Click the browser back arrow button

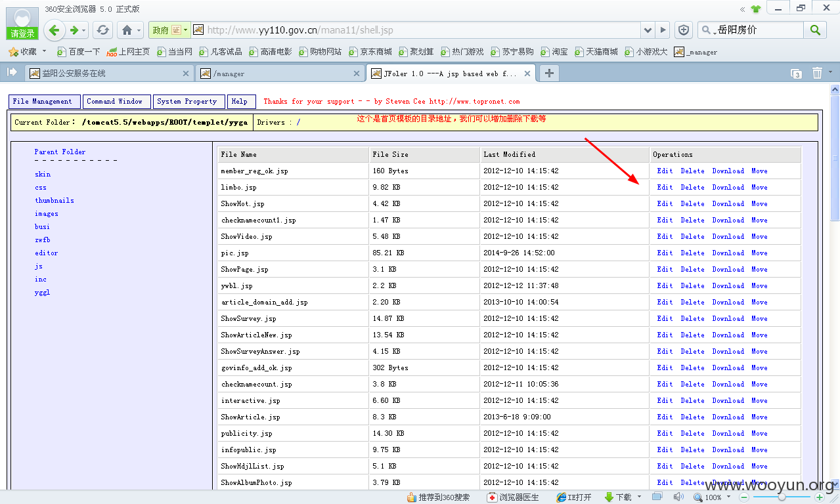tap(55, 30)
